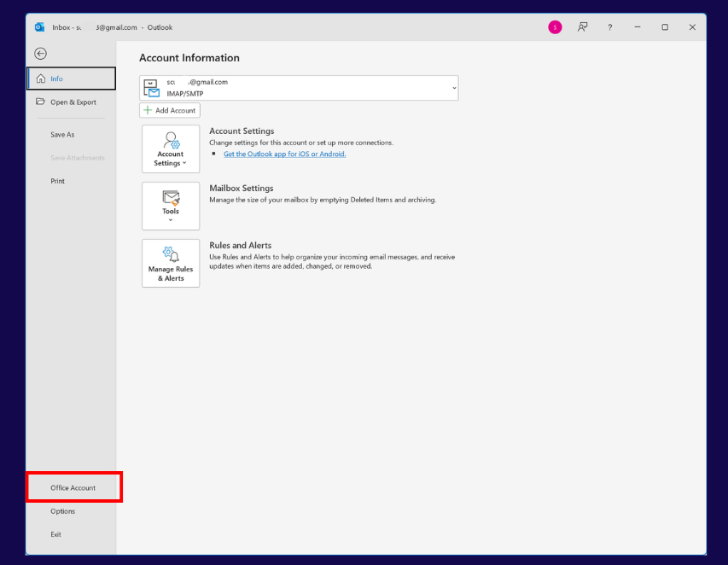Click the Account Settings heading text
728x565 pixels.
242,131
